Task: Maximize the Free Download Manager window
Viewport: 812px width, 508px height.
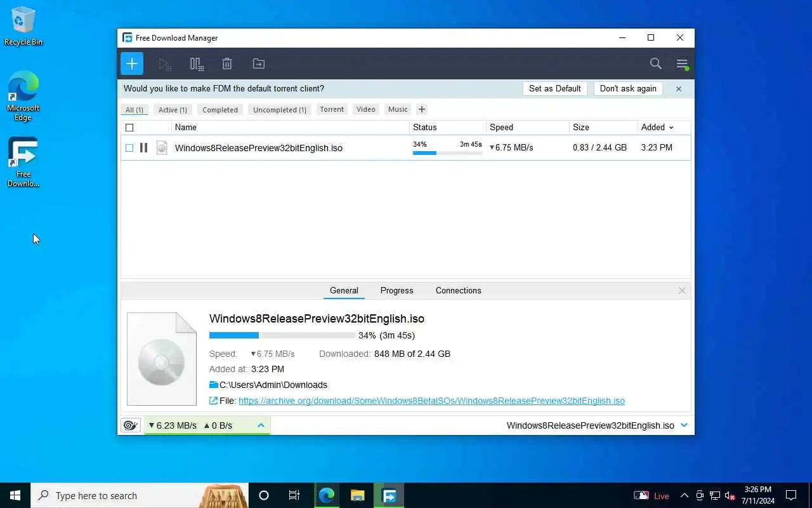Action: [651, 38]
